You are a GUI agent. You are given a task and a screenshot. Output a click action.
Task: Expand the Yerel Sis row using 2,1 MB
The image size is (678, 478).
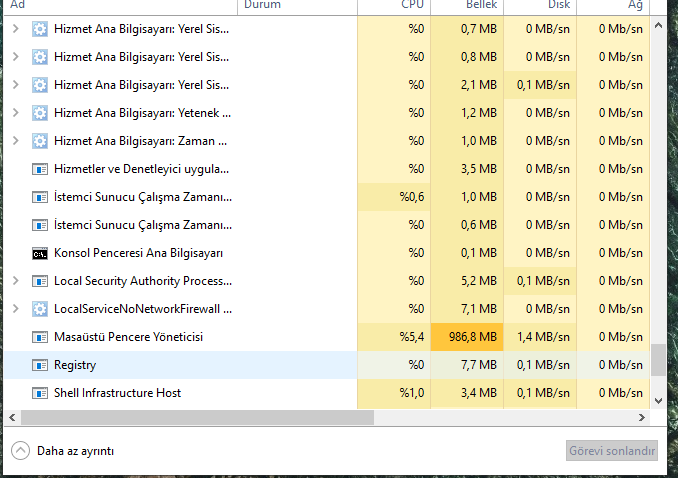click(16, 85)
